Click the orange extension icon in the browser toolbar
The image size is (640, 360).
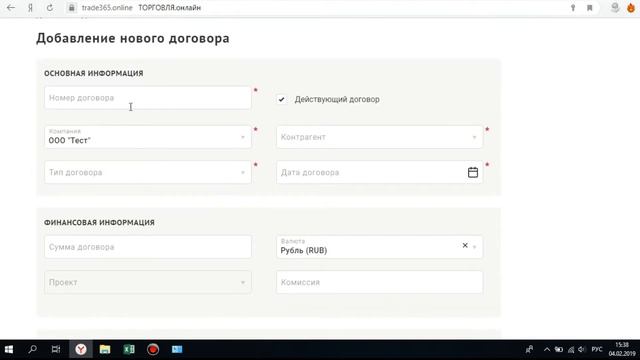pyautogui.click(x=631, y=8)
